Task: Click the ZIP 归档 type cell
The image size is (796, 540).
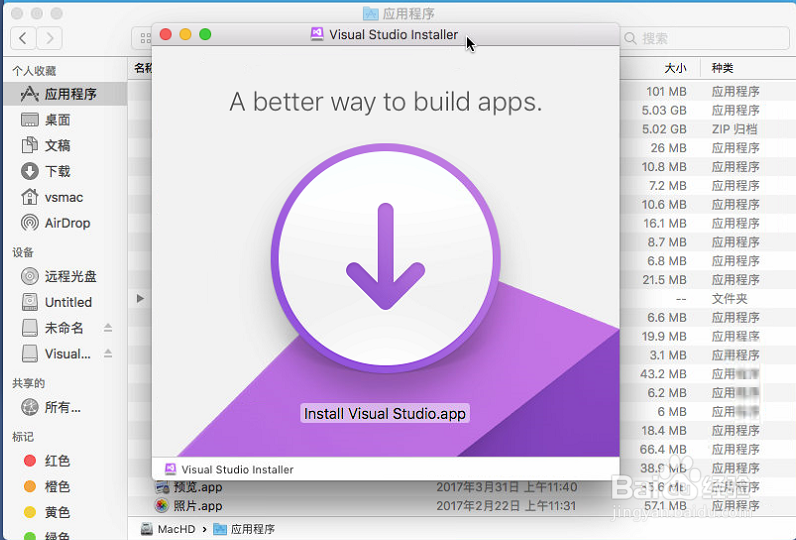Action: click(x=734, y=129)
